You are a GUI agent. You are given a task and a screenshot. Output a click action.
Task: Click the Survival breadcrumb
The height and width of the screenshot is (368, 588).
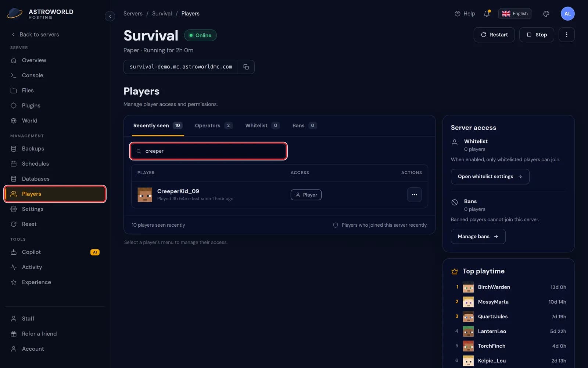(162, 14)
